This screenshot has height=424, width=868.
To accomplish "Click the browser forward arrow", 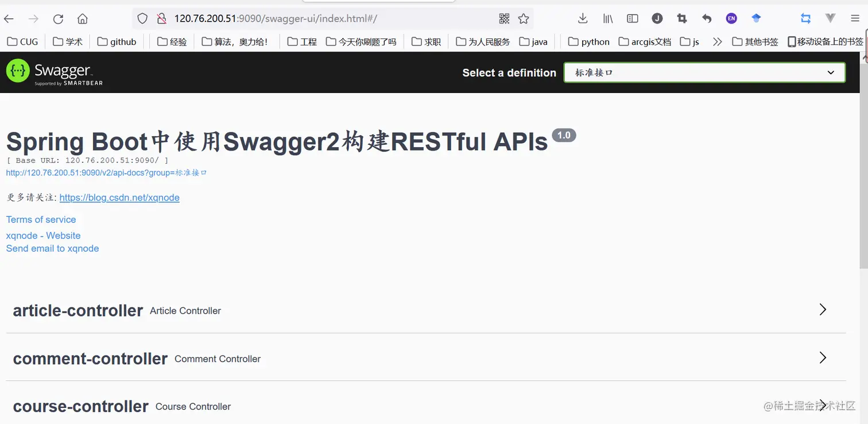I will (x=33, y=19).
